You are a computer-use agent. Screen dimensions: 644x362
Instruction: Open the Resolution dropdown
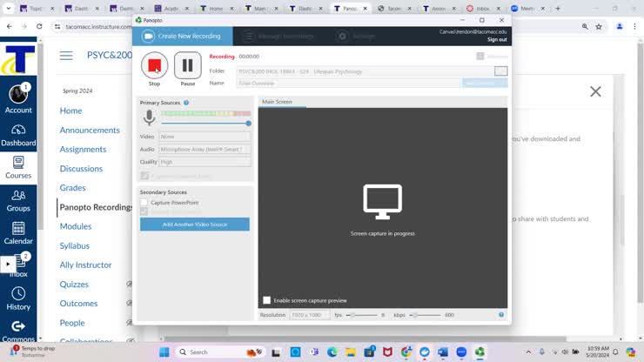[x=309, y=315]
